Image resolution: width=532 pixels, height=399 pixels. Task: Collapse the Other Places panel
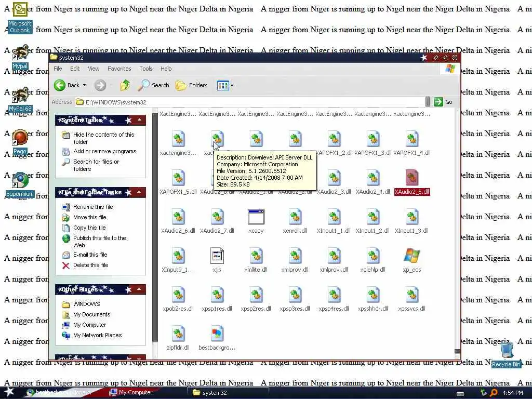coord(139,289)
